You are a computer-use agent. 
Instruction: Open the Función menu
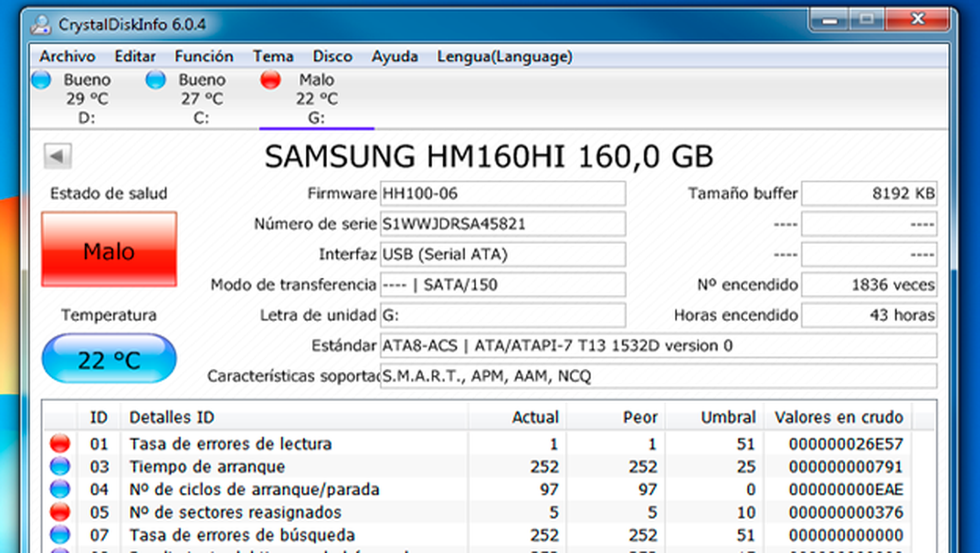click(204, 56)
